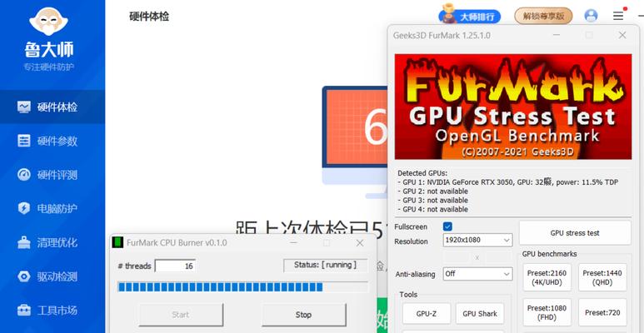Open 电脑防护 in the sidebar
This screenshot has width=644, height=333.
pyautogui.click(x=52, y=208)
